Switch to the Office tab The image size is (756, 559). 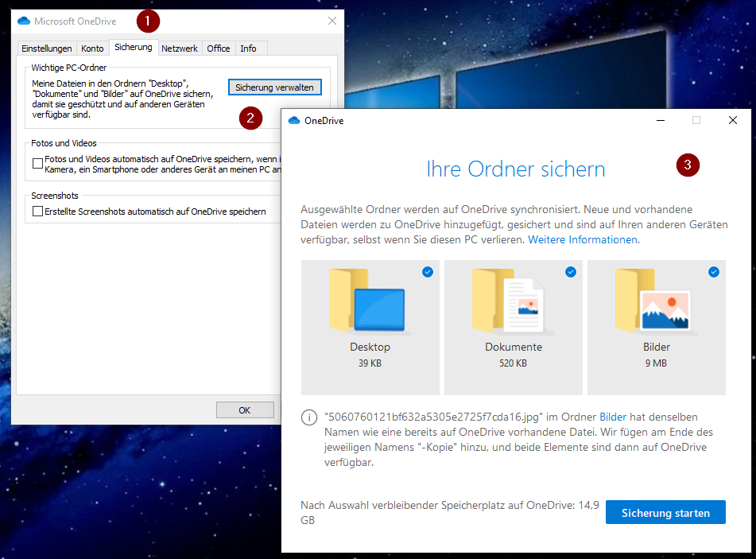(219, 49)
